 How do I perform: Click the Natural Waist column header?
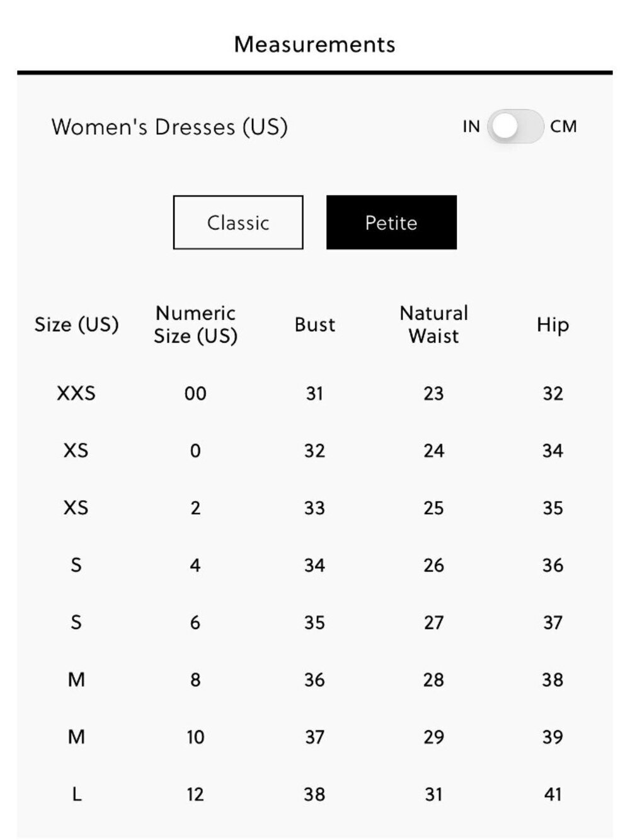pos(434,325)
